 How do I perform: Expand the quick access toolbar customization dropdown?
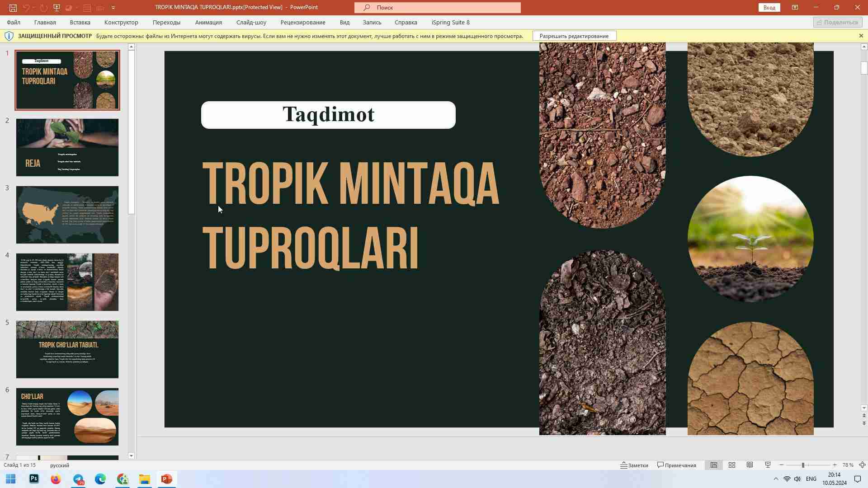pos(113,7)
